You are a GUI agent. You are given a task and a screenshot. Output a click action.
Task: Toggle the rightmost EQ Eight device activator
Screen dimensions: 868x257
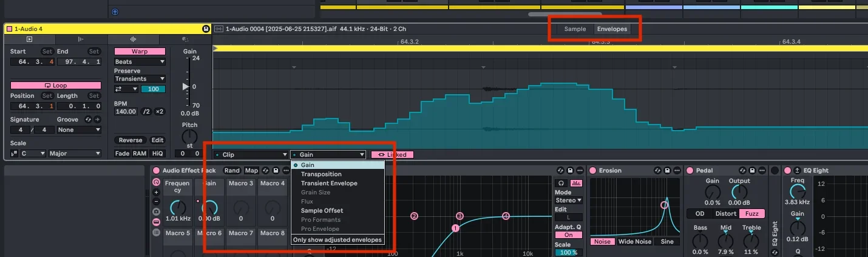click(788, 171)
